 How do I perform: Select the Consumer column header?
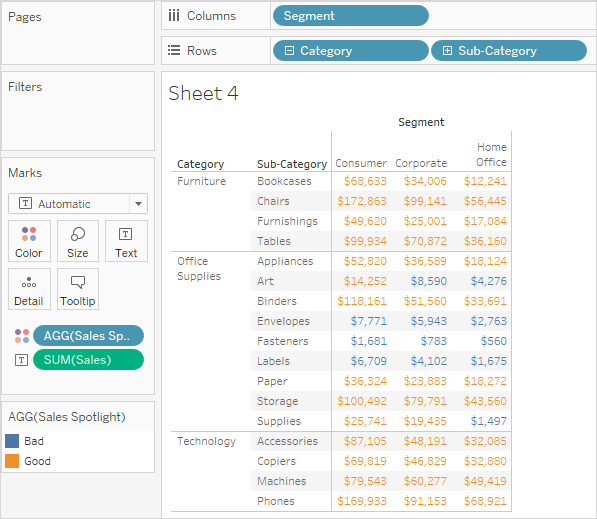tap(361, 163)
